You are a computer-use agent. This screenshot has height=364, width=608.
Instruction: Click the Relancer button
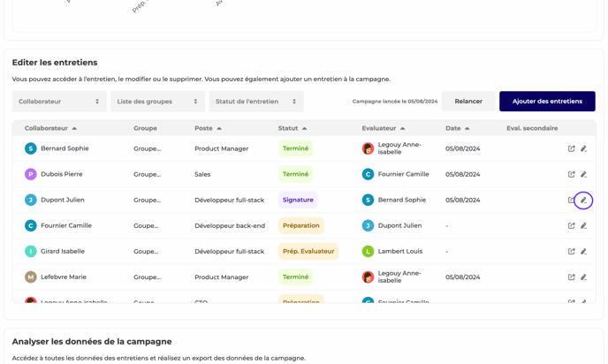pos(468,102)
